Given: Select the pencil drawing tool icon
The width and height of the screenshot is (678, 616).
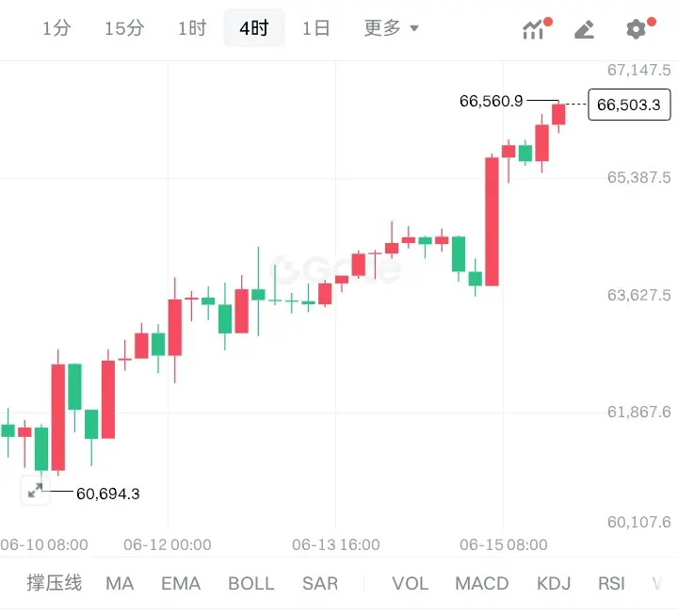Looking at the screenshot, I should tap(585, 29).
